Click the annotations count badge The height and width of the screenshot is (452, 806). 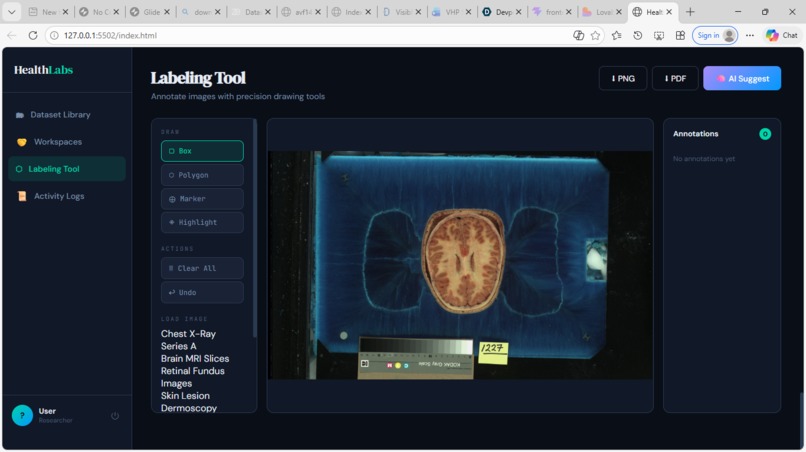[x=765, y=134]
